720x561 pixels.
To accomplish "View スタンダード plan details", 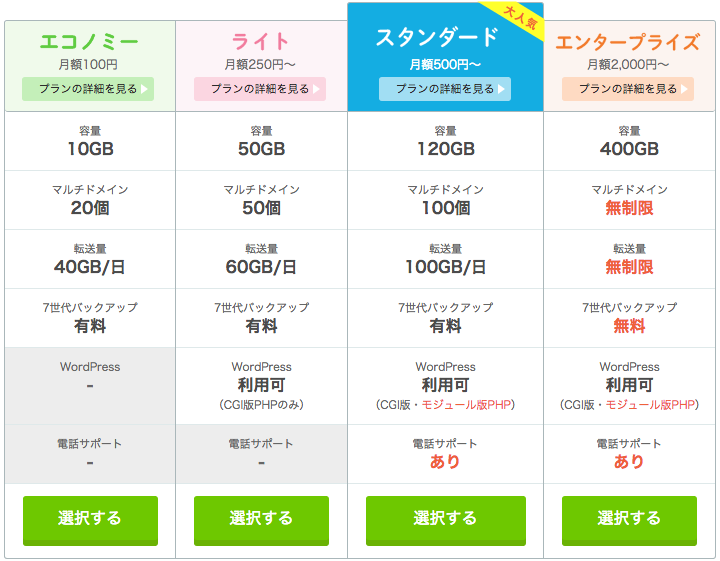I will (445, 89).
